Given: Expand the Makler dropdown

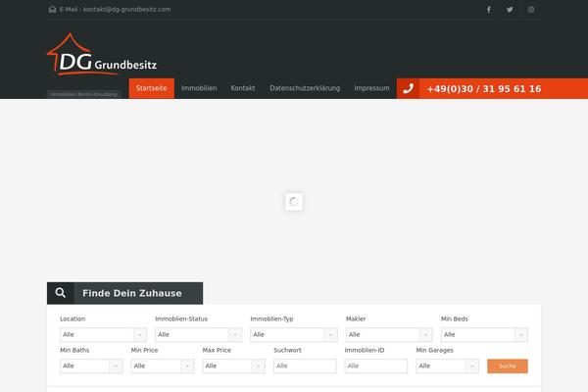Looking at the screenshot, I should [389, 334].
